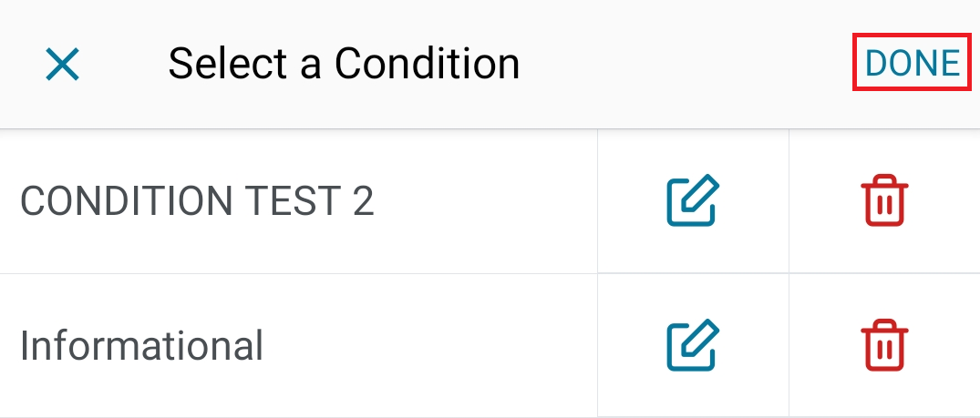Image resolution: width=980 pixels, height=418 pixels.
Task: Choose CONDITION TEST 2 as the condition
Action: (x=197, y=201)
